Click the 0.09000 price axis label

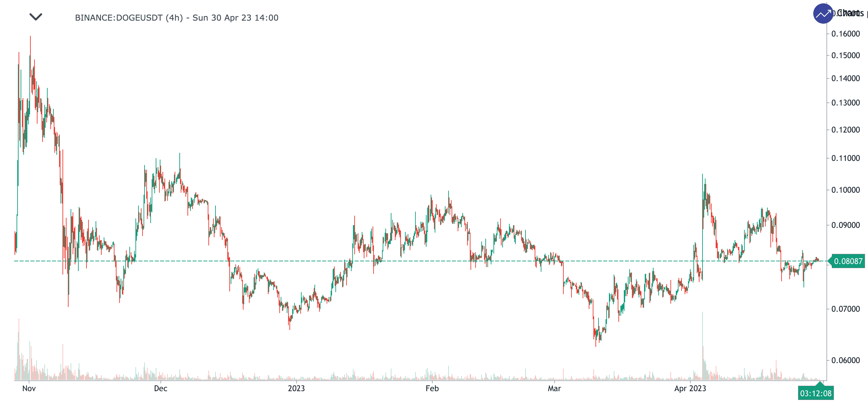tap(846, 225)
